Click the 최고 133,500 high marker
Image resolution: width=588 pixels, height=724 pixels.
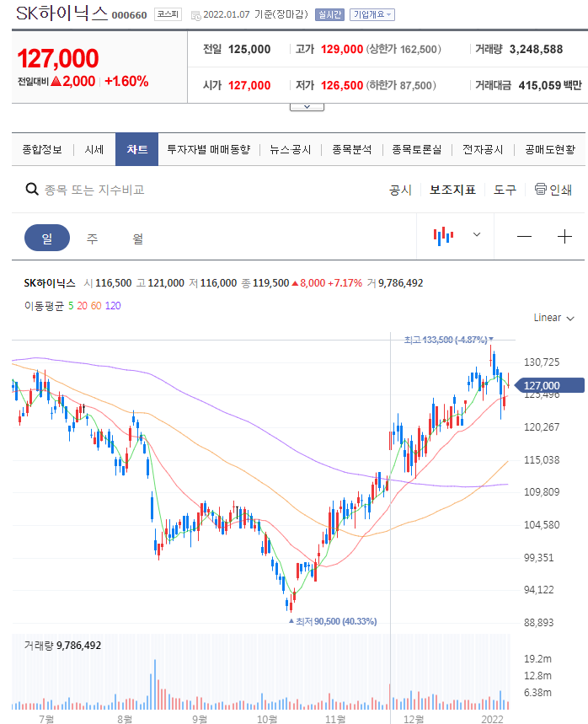(x=448, y=340)
